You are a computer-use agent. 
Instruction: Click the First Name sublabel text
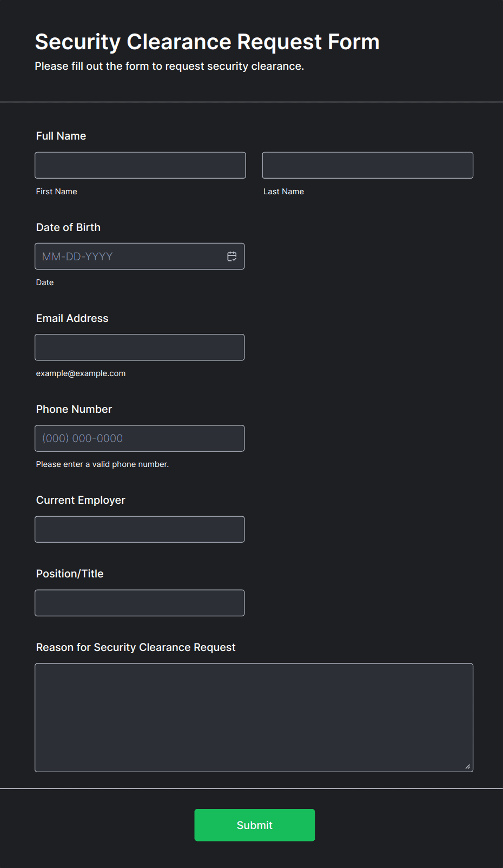pyautogui.click(x=57, y=192)
